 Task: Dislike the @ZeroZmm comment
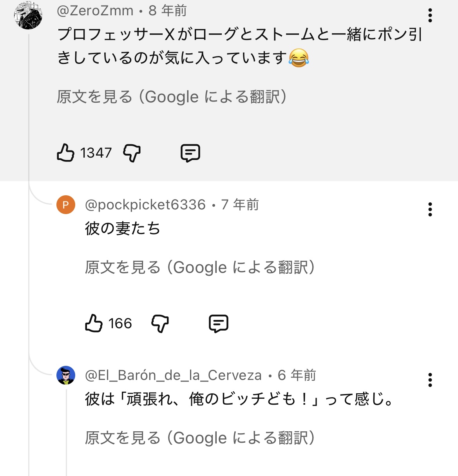(132, 153)
